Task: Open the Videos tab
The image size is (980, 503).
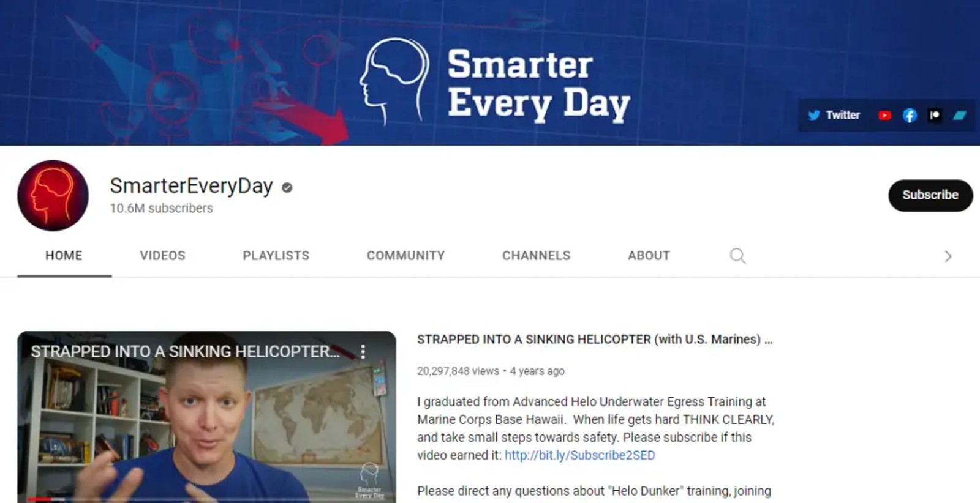Action: pyautogui.click(x=162, y=255)
